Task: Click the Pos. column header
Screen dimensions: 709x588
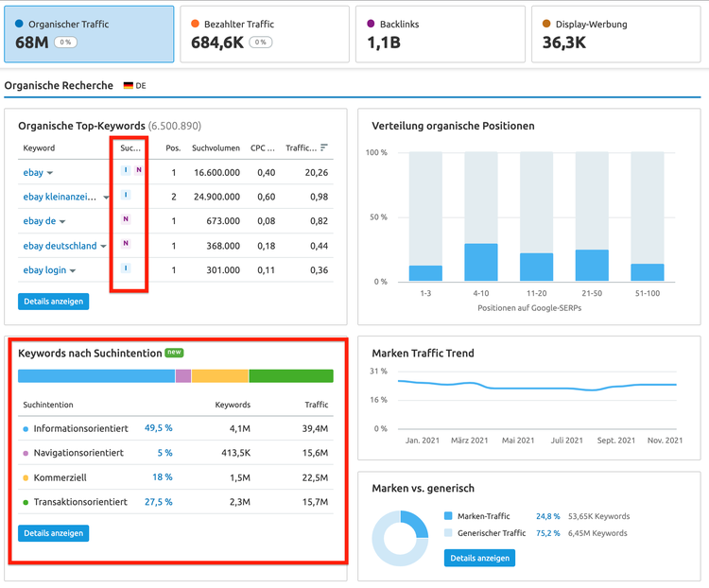Action: tap(173, 147)
